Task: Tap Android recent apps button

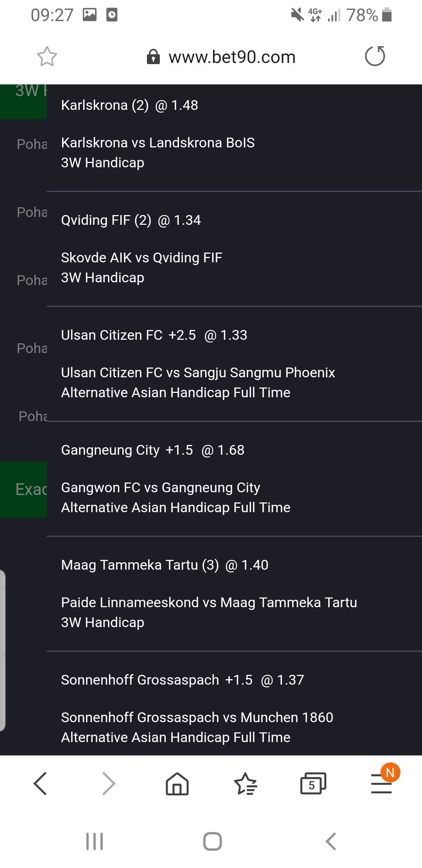Action: tap(95, 841)
